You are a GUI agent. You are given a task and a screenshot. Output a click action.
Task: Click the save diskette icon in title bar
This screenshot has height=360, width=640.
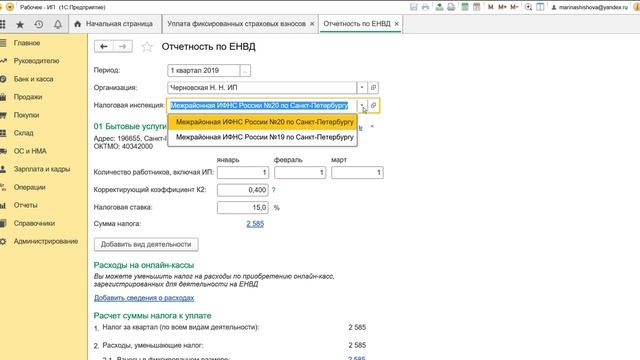pyautogui.click(x=413, y=7)
